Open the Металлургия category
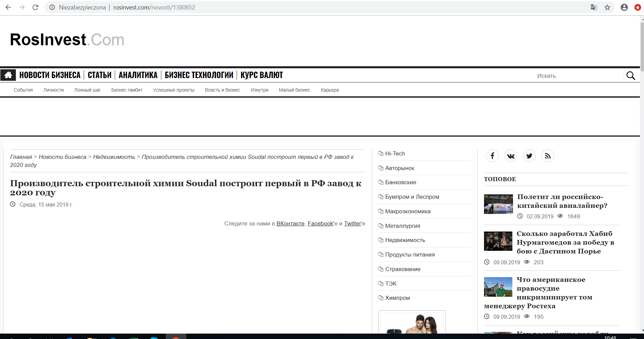 (x=403, y=226)
